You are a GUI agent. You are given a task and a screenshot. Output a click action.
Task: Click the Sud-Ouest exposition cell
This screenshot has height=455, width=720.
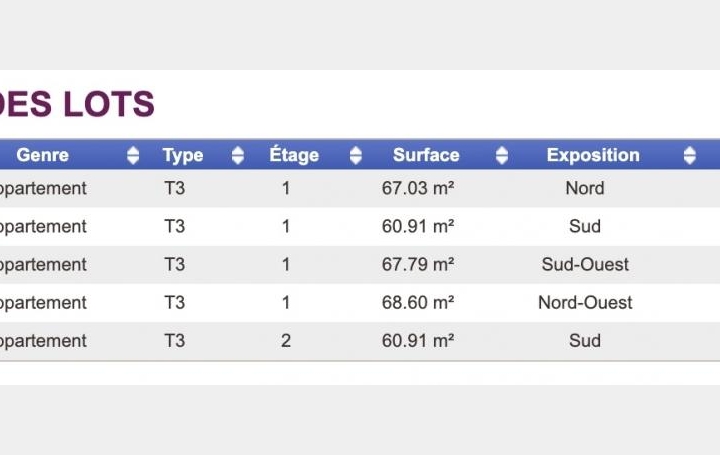point(585,264)
